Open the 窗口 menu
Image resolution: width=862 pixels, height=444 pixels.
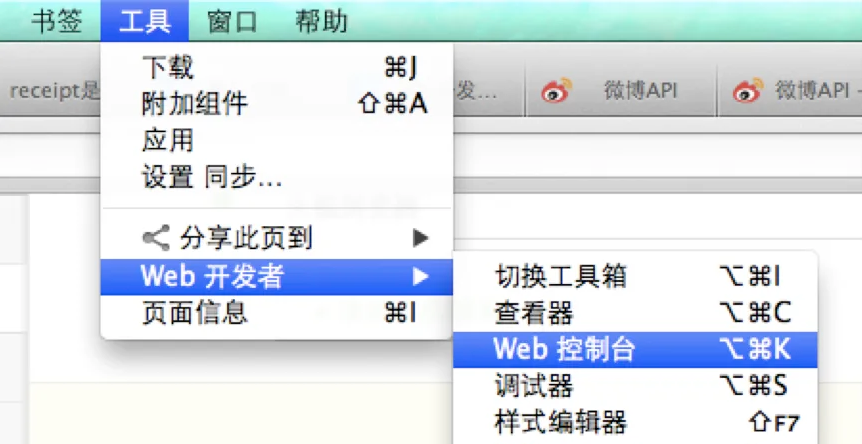(x=233, y=21)
